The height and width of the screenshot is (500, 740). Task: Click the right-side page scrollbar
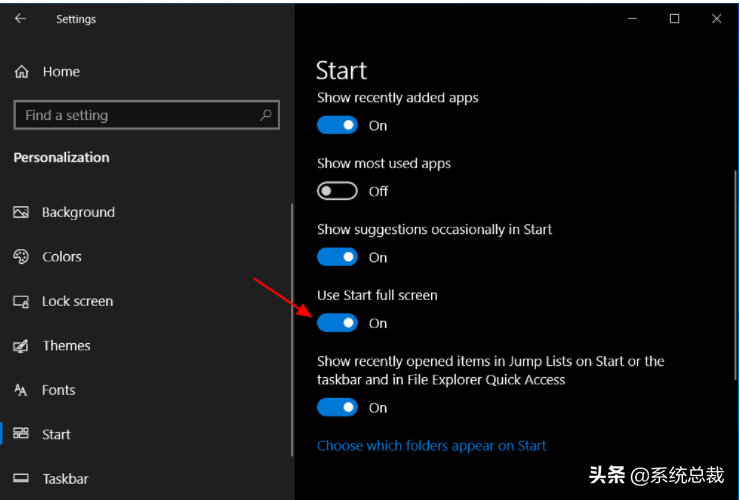click(x=735, y=275)
